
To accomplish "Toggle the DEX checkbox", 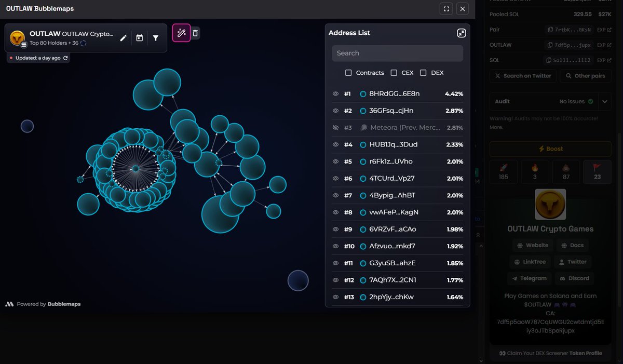I will [424, 73].
